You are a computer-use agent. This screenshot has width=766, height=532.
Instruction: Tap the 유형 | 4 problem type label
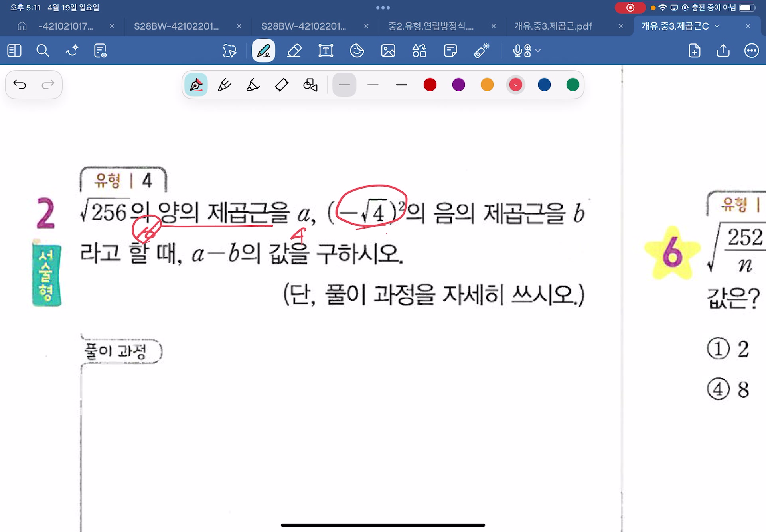(123, 180)
